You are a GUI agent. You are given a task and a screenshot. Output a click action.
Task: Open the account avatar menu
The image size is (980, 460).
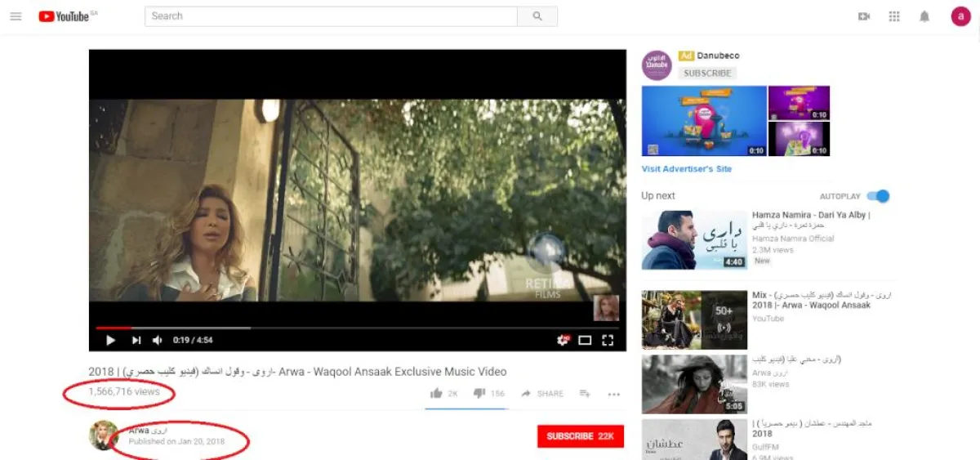coord(960,16)
